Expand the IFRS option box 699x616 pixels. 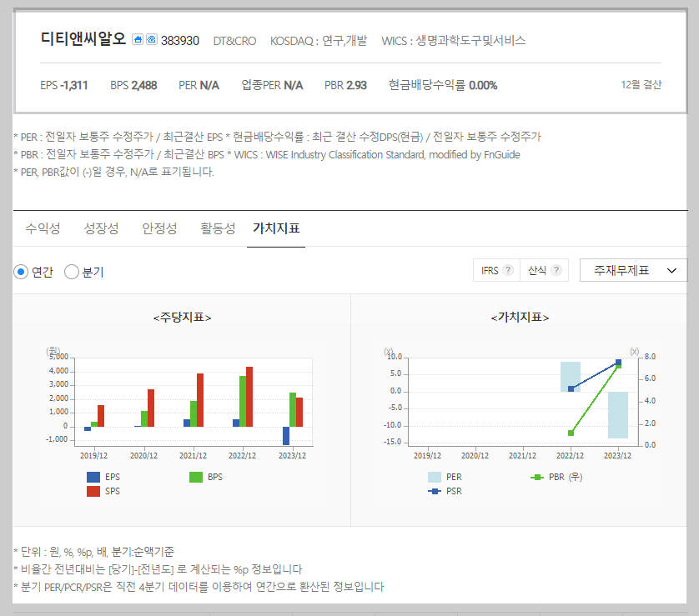click(x=492, y=269)
